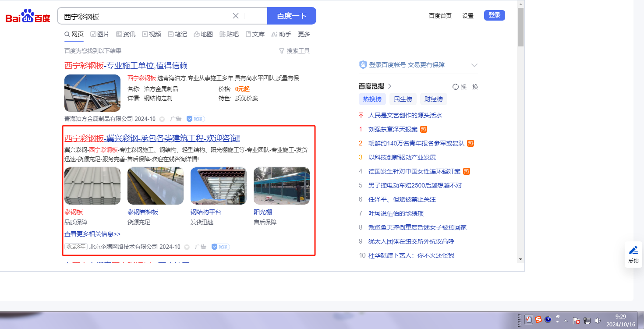Open Sogou input method tray icon
The height and width of the screenshot is (329, 644).
(x=538, y=319)
